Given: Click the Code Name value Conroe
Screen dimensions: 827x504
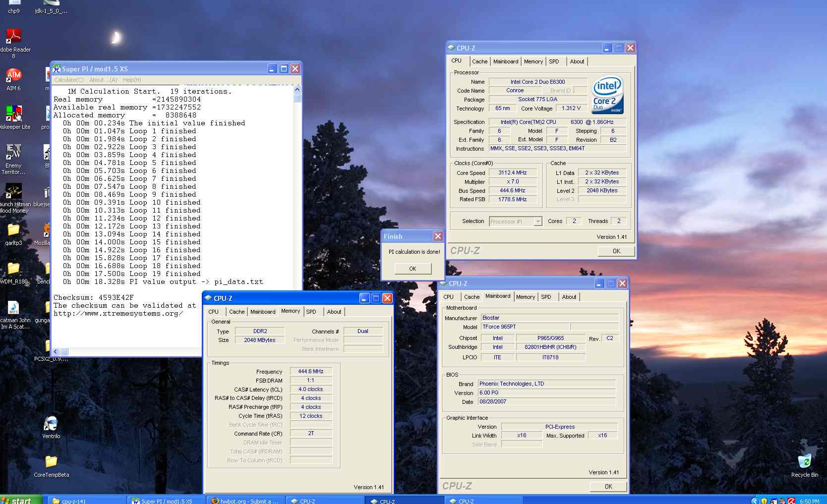Looking at the screenshot, I should click(515, 90).
